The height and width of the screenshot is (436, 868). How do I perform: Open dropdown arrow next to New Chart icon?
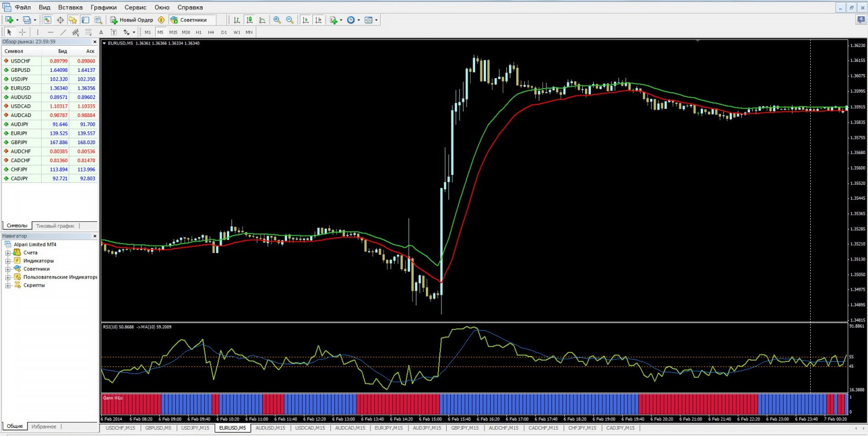17,20
